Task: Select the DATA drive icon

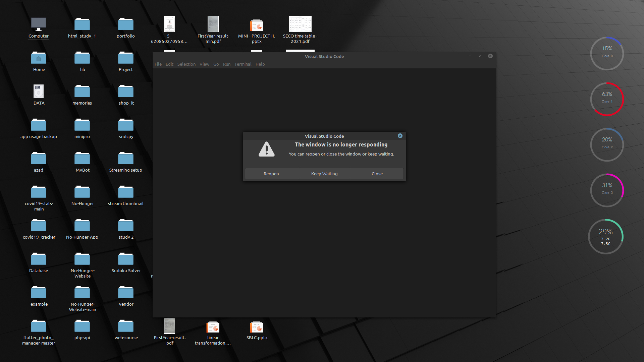Action: point(39,95)
